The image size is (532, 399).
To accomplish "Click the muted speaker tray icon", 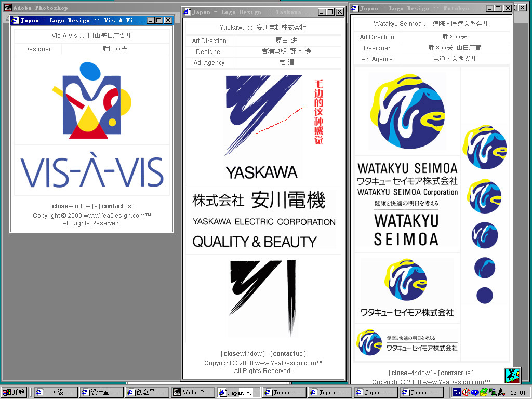I will (x=466, y=392).
